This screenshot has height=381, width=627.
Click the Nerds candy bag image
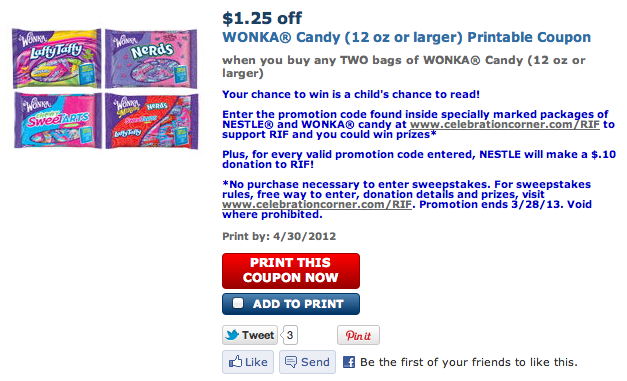[151, 58]
